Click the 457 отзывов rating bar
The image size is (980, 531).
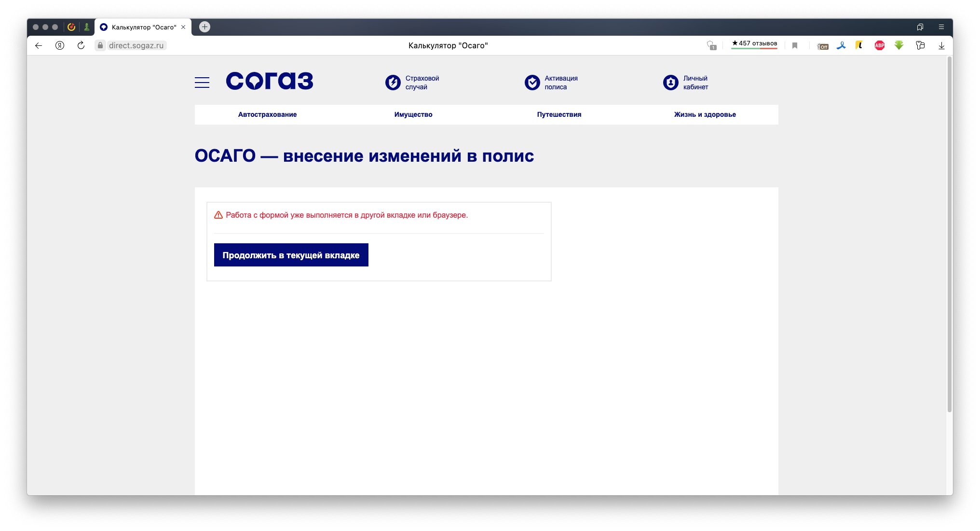[754, 44]
